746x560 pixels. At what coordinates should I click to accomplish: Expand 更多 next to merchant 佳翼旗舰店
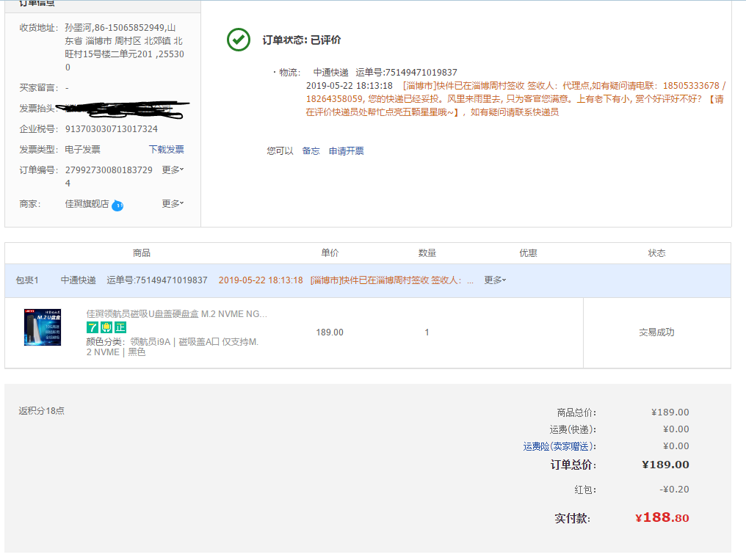[173, 204]
